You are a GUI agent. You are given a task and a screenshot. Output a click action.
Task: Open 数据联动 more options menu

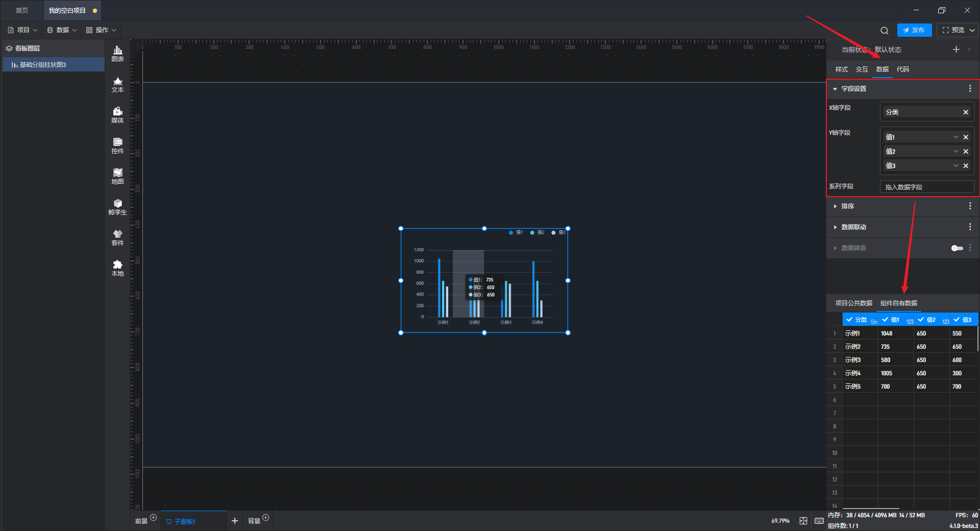[970, 227]
